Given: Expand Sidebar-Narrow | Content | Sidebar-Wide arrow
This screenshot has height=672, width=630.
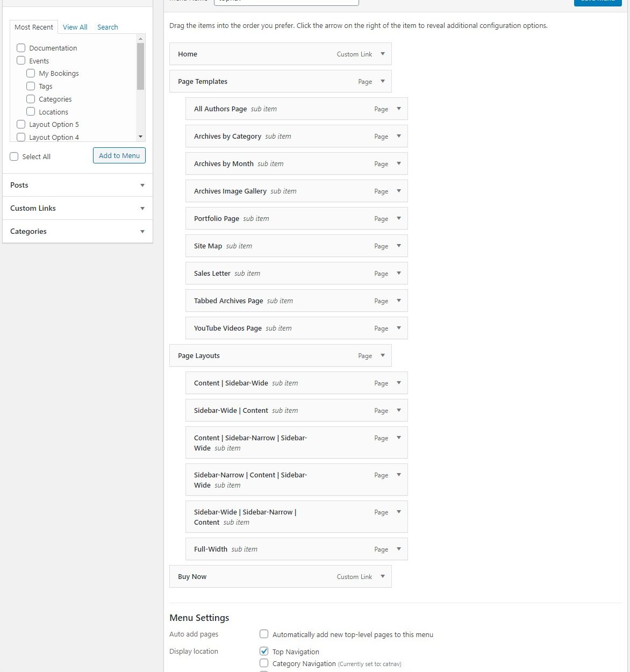Looking at the screenshot, I should pyautogui.click(x=399, y=475).
